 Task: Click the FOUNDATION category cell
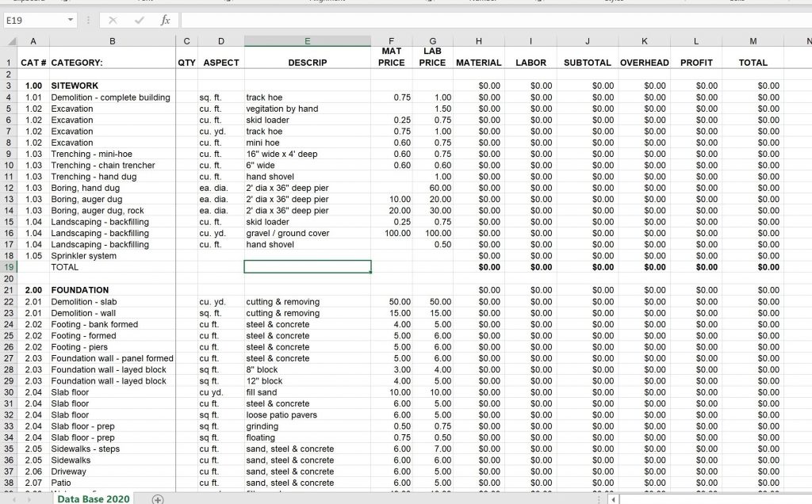pos(80,290)
